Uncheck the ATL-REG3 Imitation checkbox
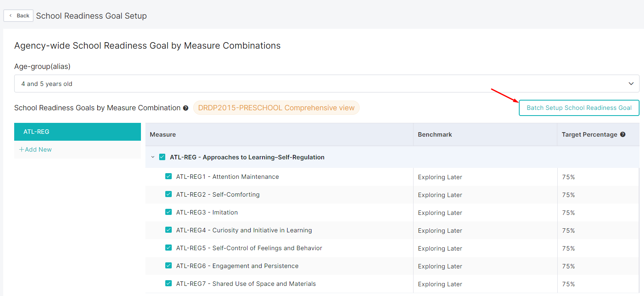The height and width of the screenshot is (296, 644). point(168,212)
